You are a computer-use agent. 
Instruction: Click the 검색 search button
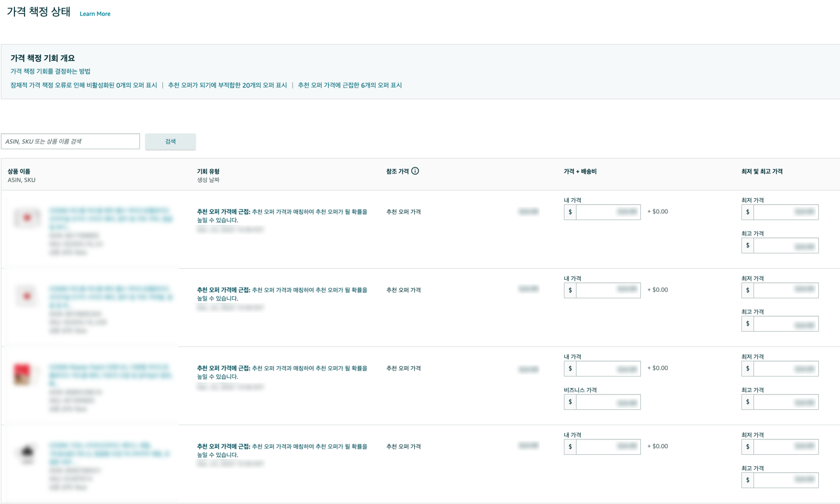click(x=170, y=141)
